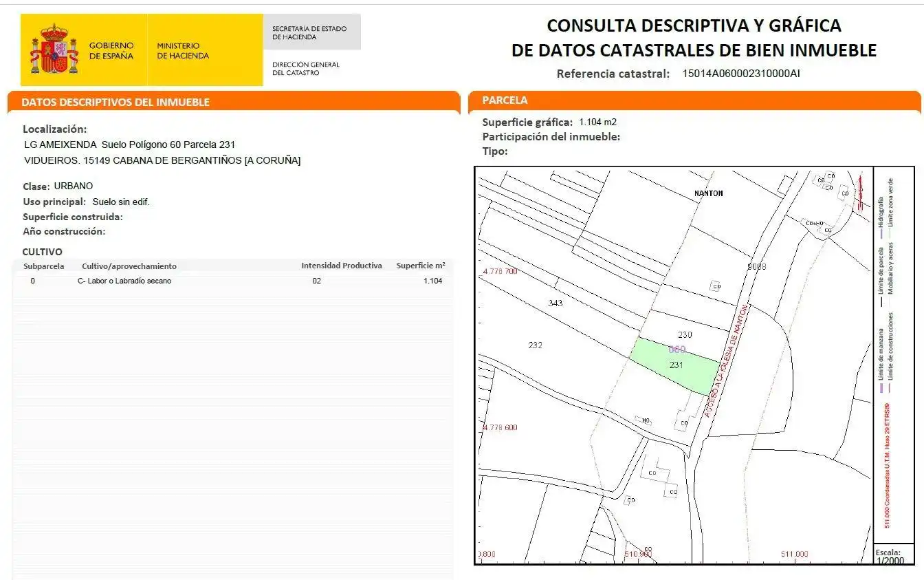Click the 'URBANO' class value

click(73, 186)
